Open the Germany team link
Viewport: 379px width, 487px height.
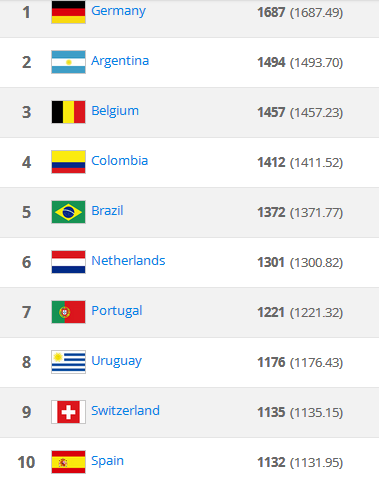pyautogui.click(x=118, y=11)
